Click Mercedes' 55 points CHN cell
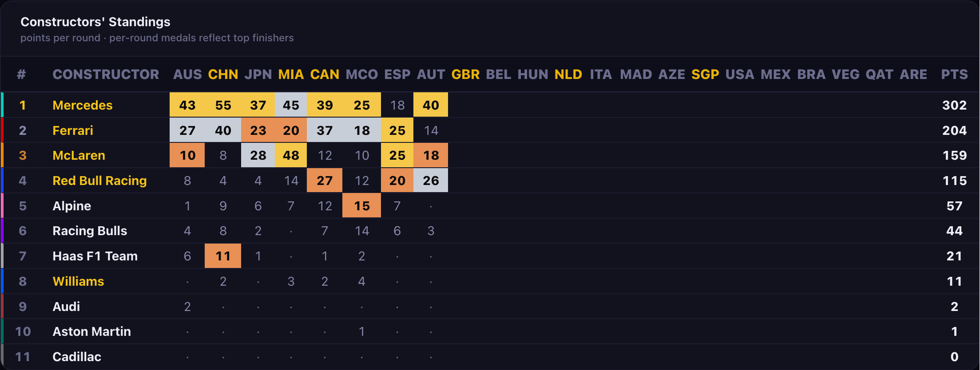Image resolution: width=980 pixels, height=370 pixels. point(223,105)
